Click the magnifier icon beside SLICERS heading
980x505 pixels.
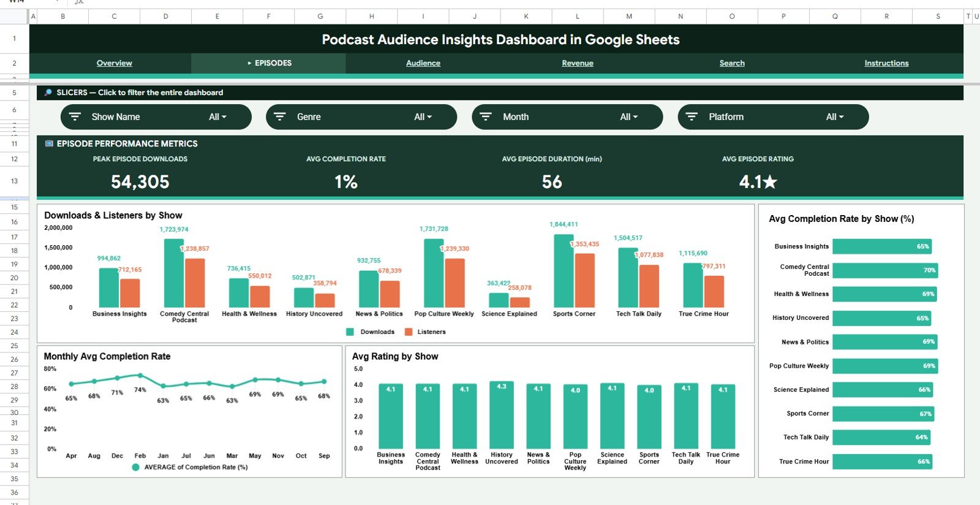tap(48, 93)
